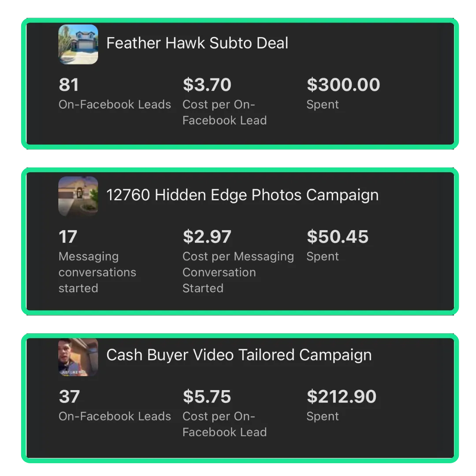Select the Feather Hawk Subto Deal title
Viewport: 476px width, 476px height.
(x=197, y=43)
